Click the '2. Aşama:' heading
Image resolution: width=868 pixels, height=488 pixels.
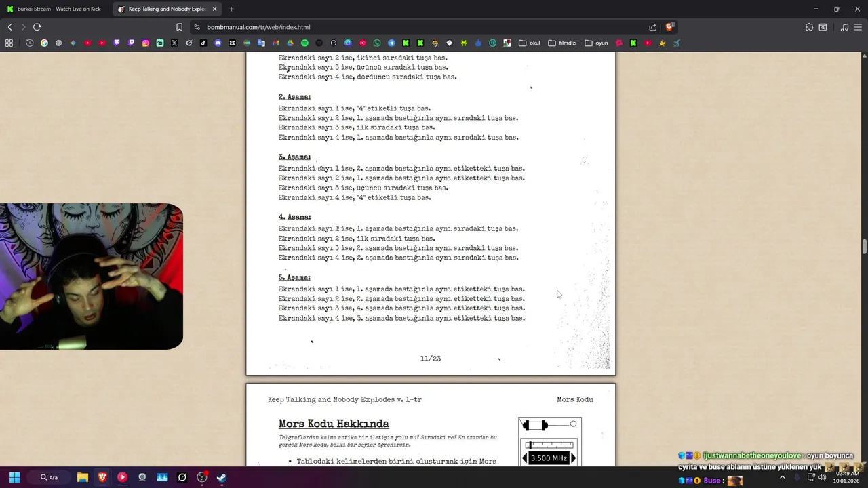point(294,97)
